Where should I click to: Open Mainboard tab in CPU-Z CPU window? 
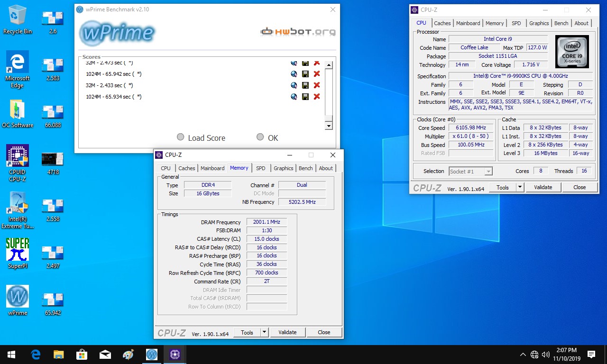coord(468,23)
